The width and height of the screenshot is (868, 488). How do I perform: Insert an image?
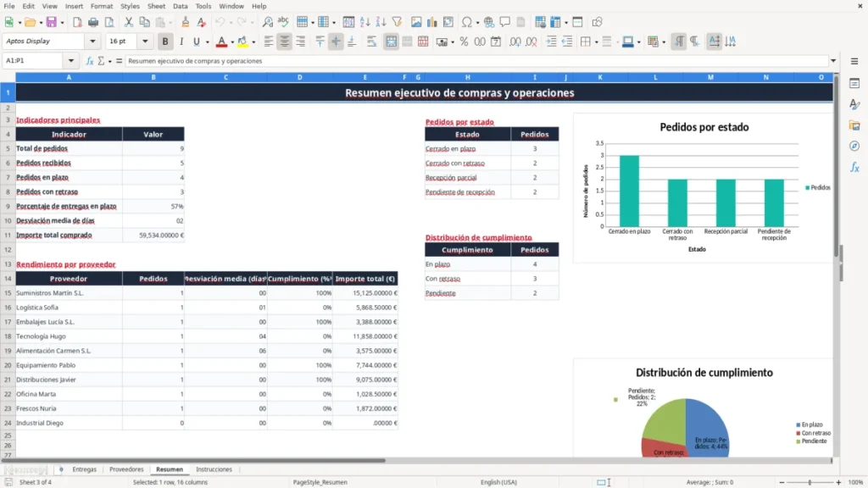pos(416,22)
